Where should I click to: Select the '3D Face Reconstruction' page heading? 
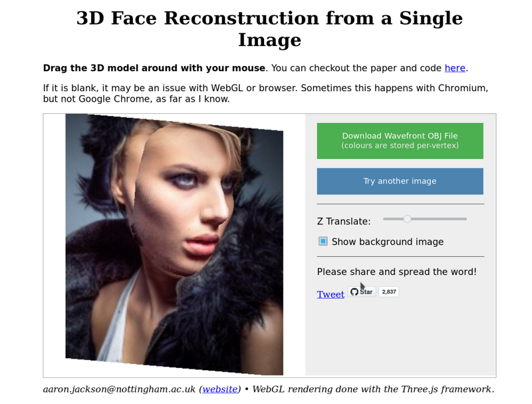tap(269, 29)
